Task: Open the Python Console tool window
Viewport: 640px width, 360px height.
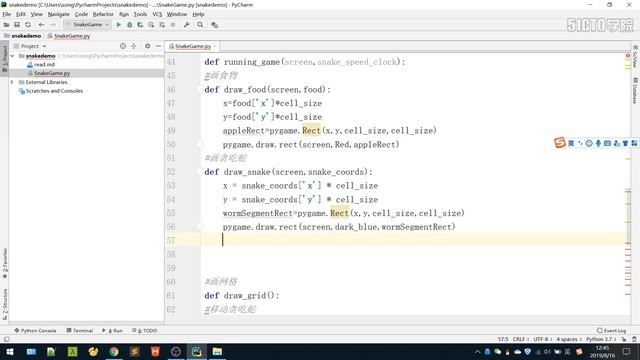Action: (36, 330)
